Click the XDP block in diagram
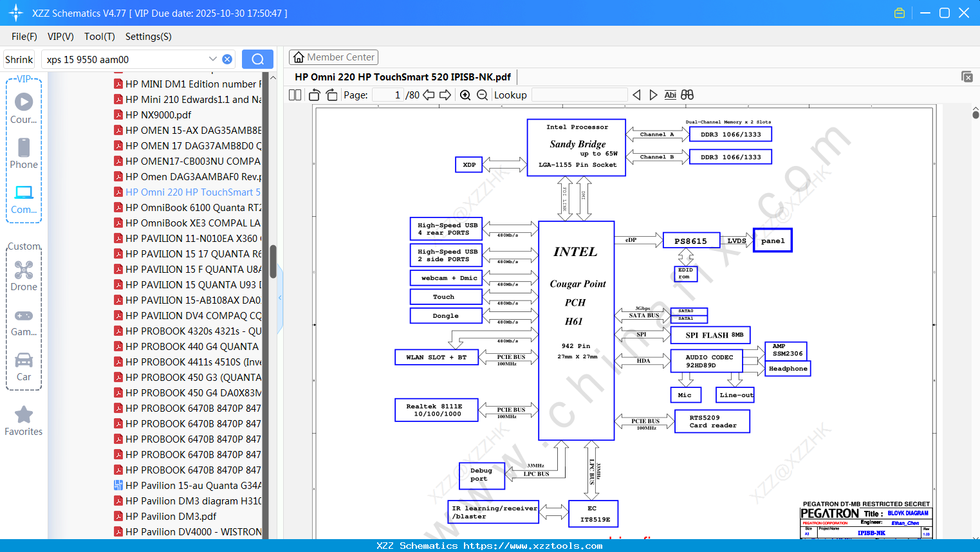Viewport: 980px width, 552px height. (x=469, y=165)
